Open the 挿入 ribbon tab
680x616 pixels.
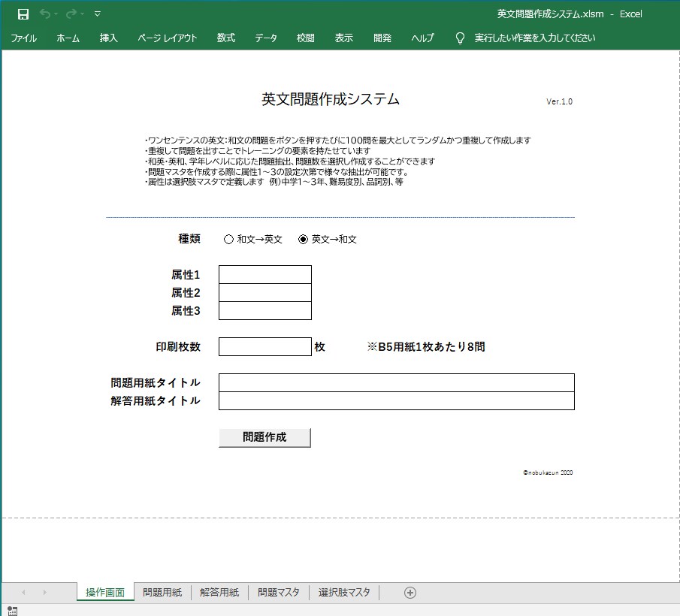pos(108,38)
